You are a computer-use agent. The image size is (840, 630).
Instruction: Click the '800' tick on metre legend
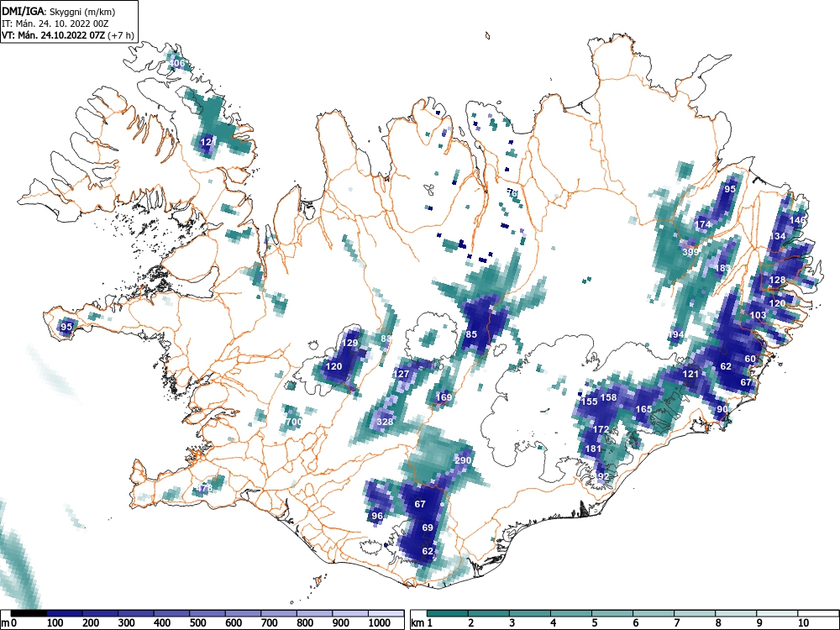coord(305,623)
